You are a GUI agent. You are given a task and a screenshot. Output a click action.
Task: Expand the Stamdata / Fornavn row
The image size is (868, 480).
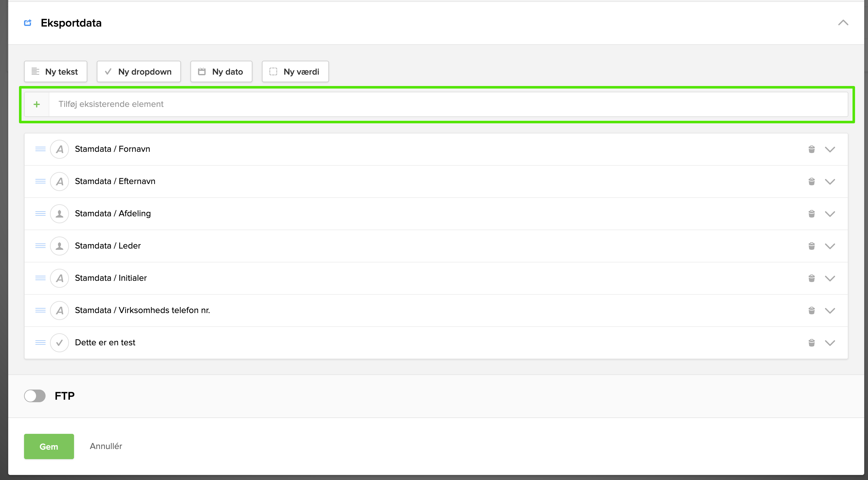(830, 149)
